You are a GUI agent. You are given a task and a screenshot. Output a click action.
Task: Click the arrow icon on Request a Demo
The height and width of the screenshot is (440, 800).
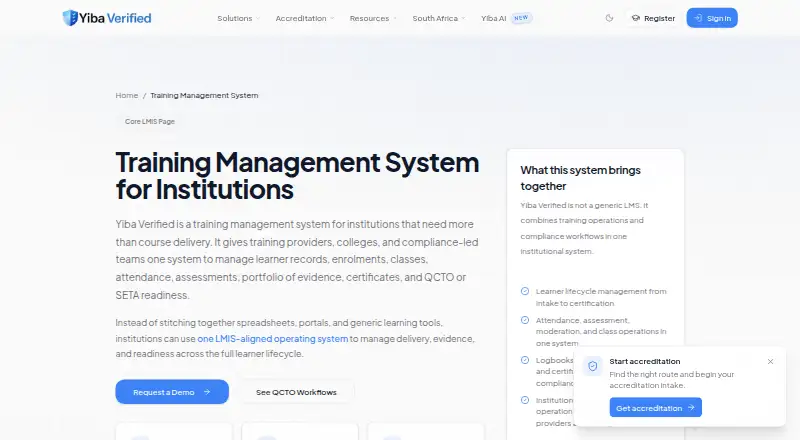[207, 392]
